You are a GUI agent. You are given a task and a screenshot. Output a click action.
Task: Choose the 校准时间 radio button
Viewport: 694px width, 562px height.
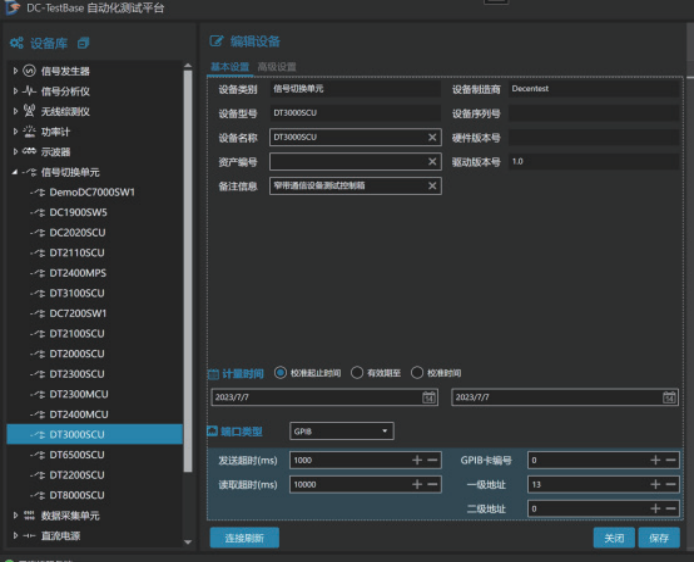tap(417, 373)
